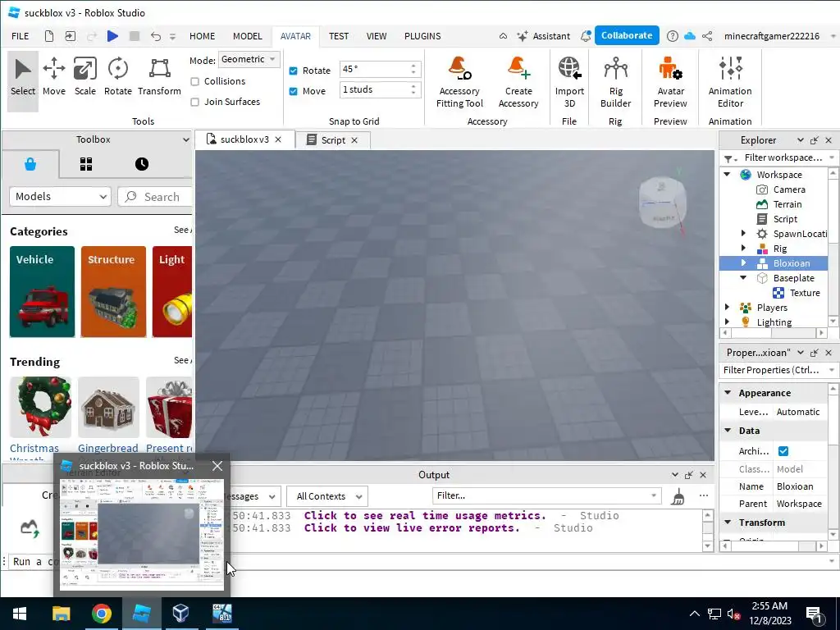Collapse the Appearance properties section

[x=728, y=393]
